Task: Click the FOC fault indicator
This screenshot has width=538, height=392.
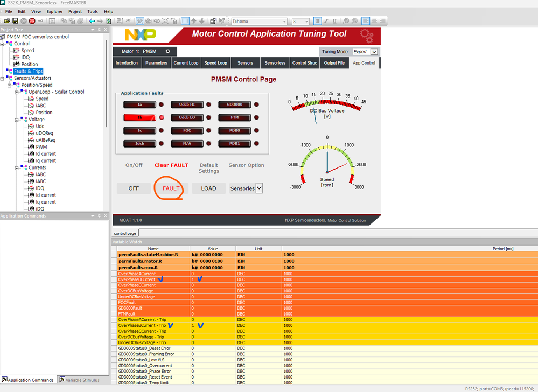Action: 187,131
